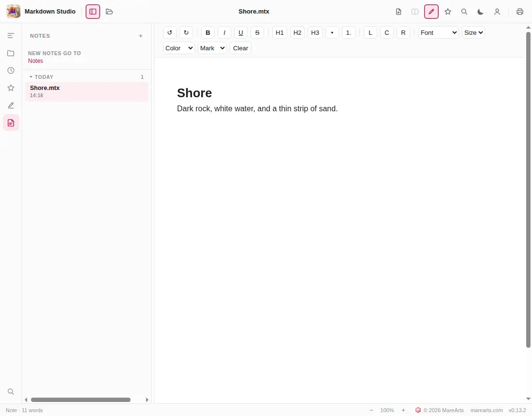Open the marearts.com link
Viewport: 532px width, 416px height.
point(487,410)
